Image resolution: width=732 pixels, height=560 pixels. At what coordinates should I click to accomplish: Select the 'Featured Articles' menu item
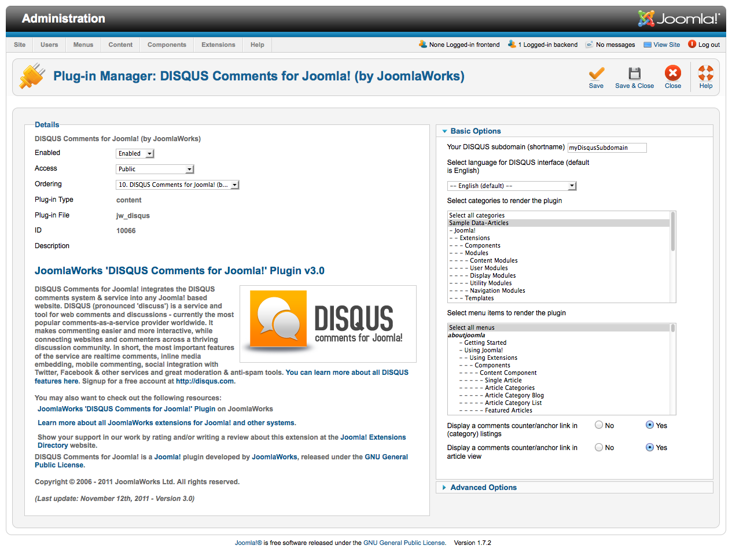(558, 410)
